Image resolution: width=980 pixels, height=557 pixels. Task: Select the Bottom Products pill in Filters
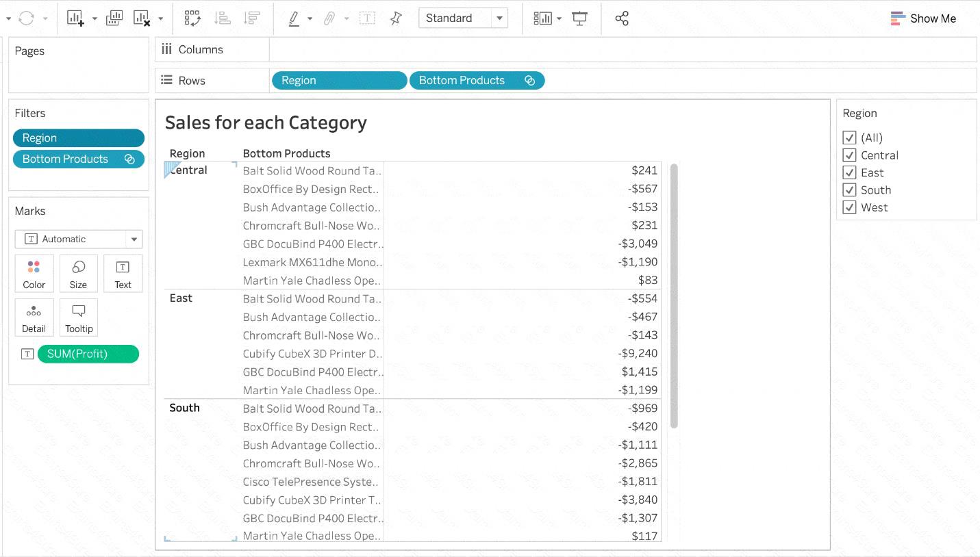pos(79,159)
